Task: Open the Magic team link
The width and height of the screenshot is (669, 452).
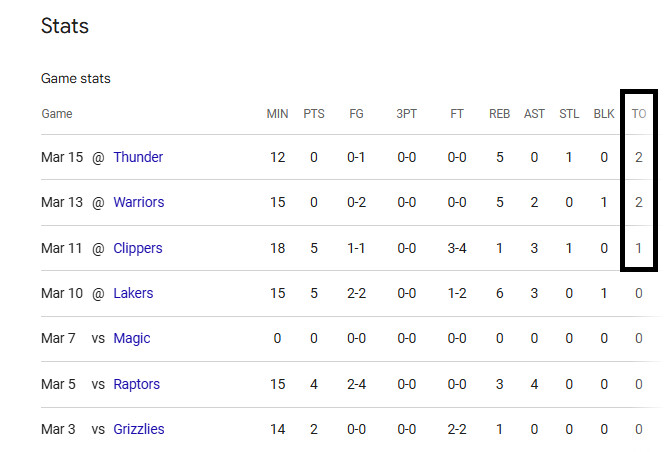Action: click(x=132, y=338)
